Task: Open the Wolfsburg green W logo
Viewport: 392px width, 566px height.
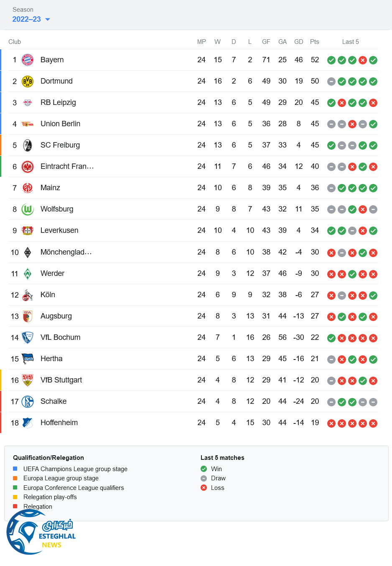Action: click(x=28, y=209)
